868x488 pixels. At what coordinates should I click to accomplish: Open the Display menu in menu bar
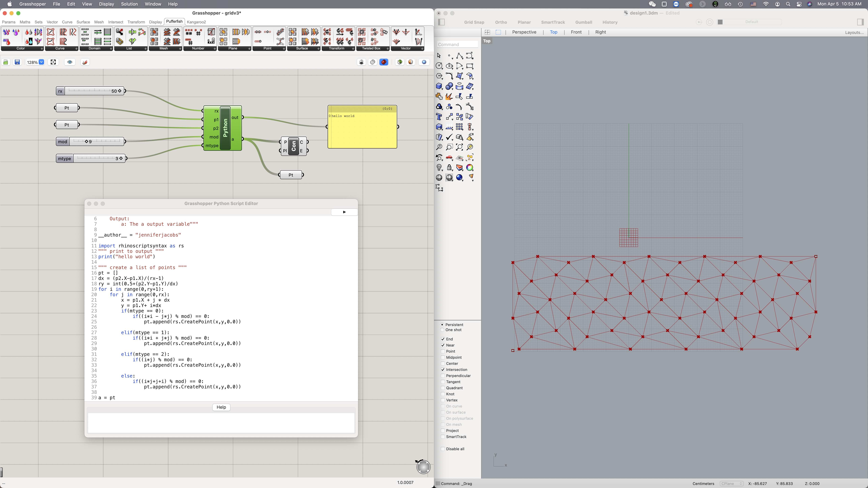106,4
